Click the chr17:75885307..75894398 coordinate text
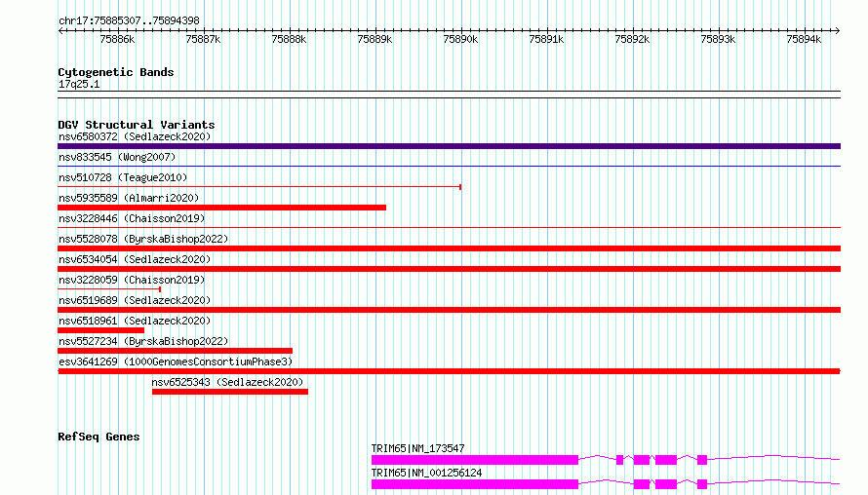 [129, 20]
